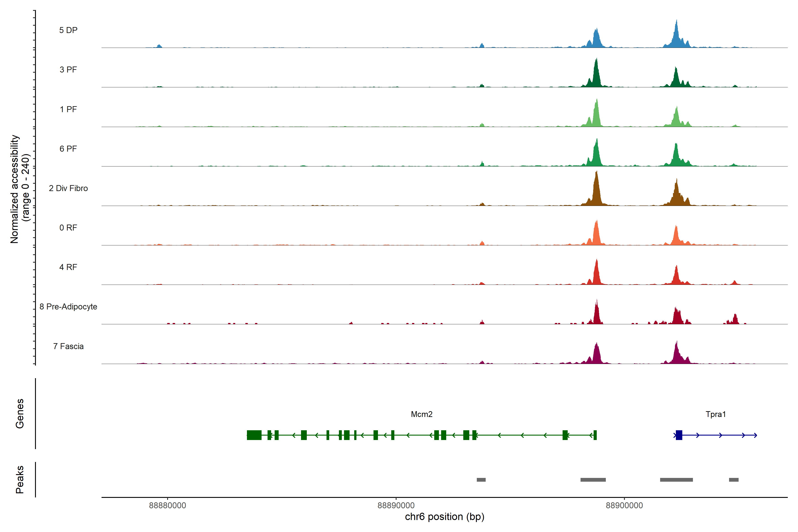The image size is (798, 532).
Task: Click the 3 PF track label
Action: point(68,70)
